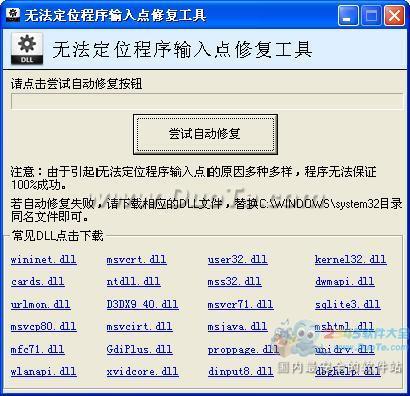Image resolution: width=410 pixels, height=396 pixels.
Task: Select the msvcirt.dll download link
Action: tap(140, 326)
